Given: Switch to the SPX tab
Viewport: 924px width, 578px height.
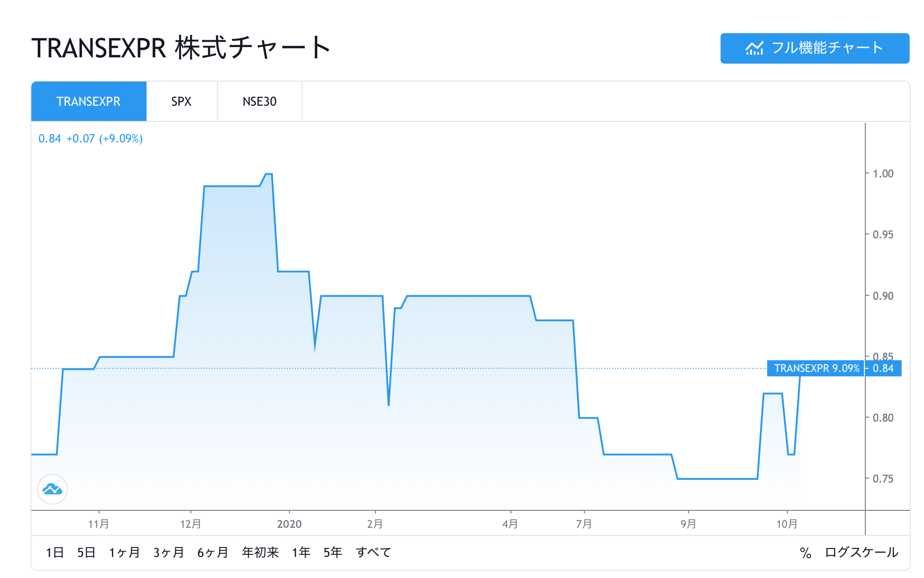Looking at the screenshot, I should [181, 101].
